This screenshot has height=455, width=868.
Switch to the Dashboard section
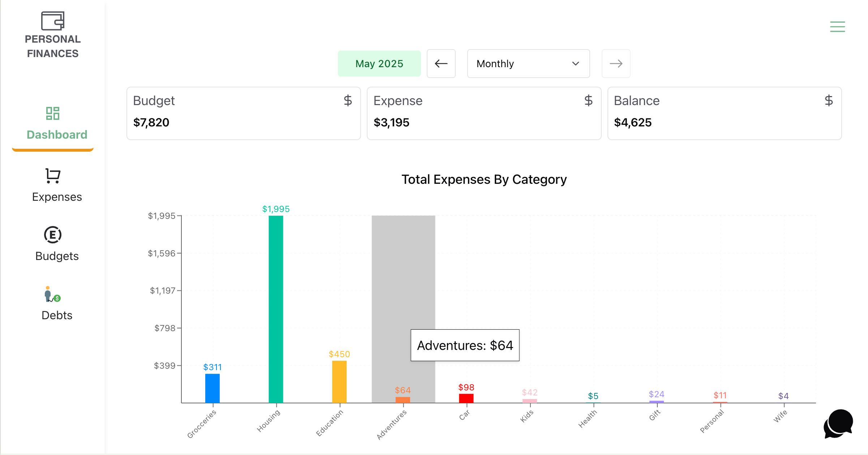pyautogui.click(x=57, y=134)
